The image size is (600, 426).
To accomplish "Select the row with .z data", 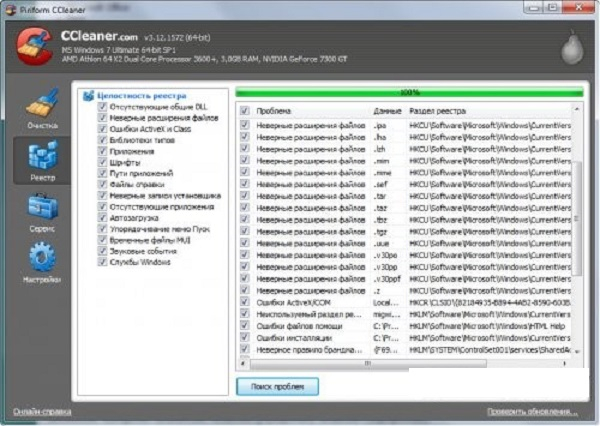I will (x=405, y=291).
